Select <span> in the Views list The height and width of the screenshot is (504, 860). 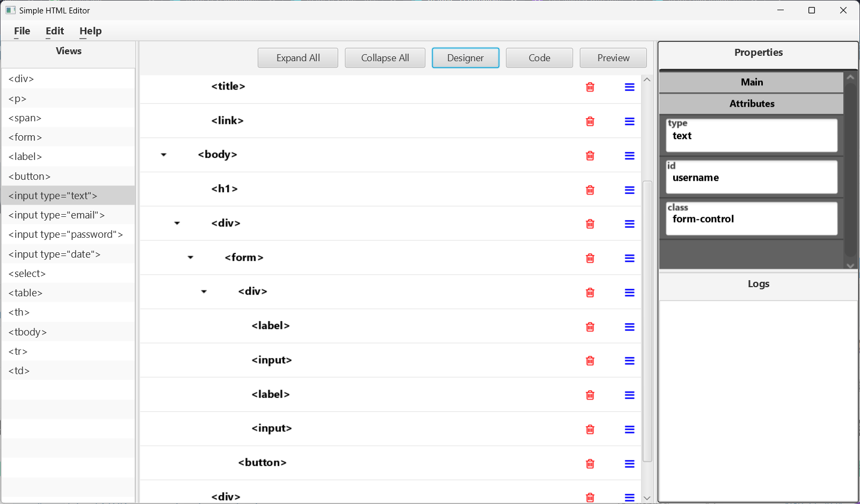68,118
